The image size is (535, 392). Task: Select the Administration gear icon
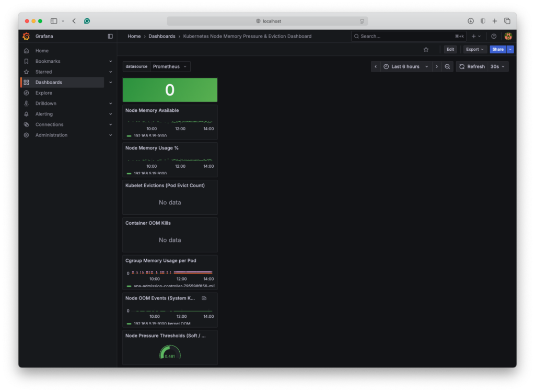click(26, 135)
